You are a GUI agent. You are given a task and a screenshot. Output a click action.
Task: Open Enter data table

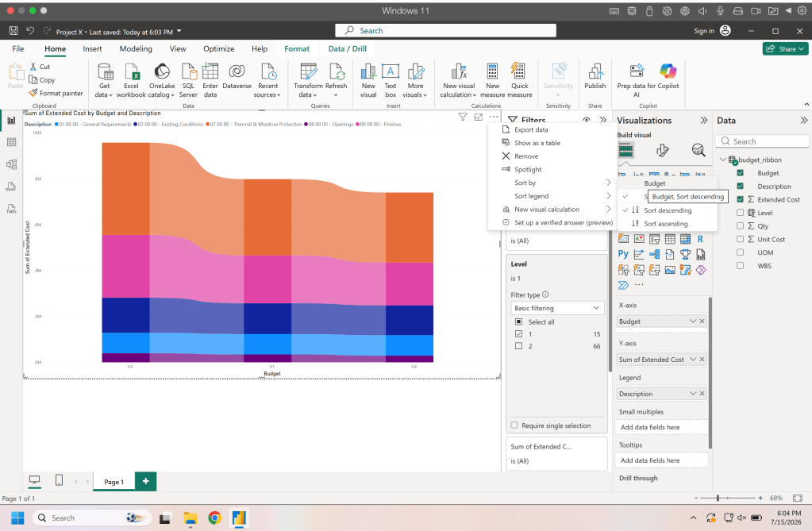pyautogui.click(x=210, y=80)
